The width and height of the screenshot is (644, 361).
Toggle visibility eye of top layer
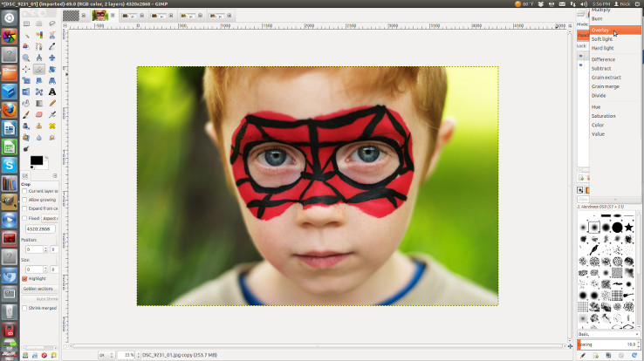pyautogui.click(x=581, y=56)
